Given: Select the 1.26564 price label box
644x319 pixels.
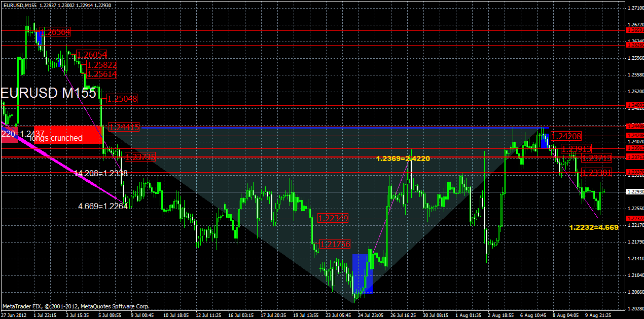Looking at the screenshot, I should pyautogui.click(x=56, y=31).
